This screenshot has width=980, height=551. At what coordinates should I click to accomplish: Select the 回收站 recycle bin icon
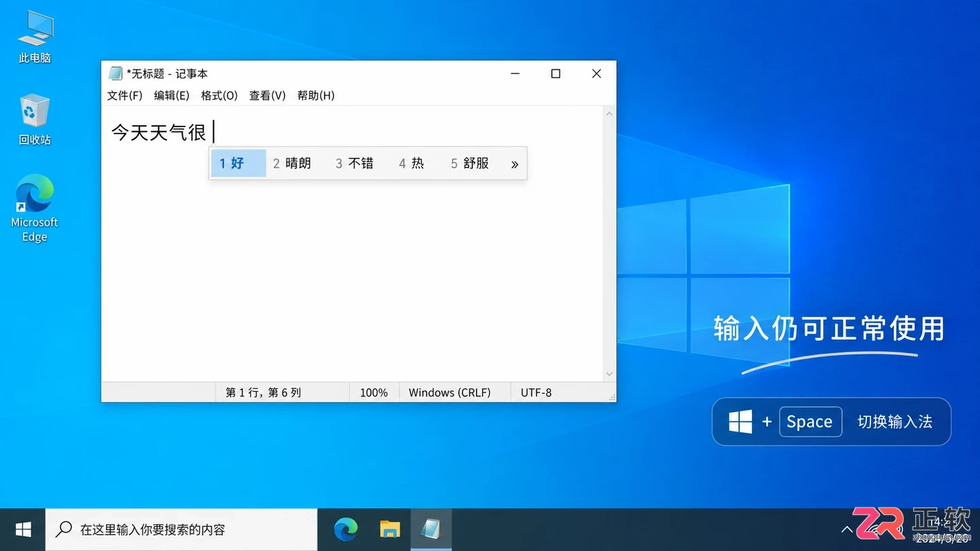35,119
